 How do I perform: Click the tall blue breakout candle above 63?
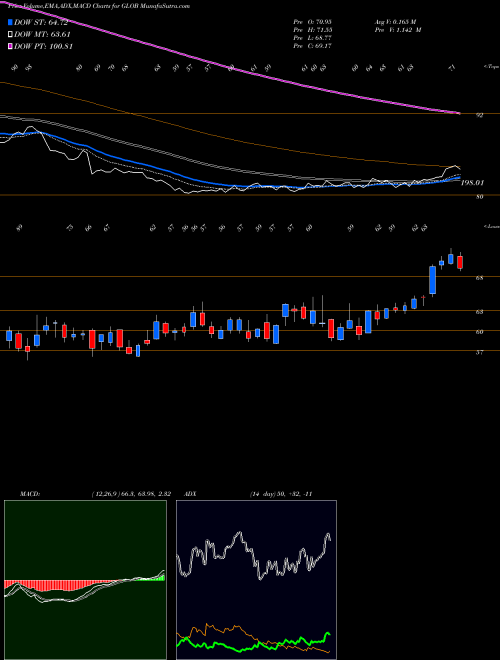(x=432, y=280)
